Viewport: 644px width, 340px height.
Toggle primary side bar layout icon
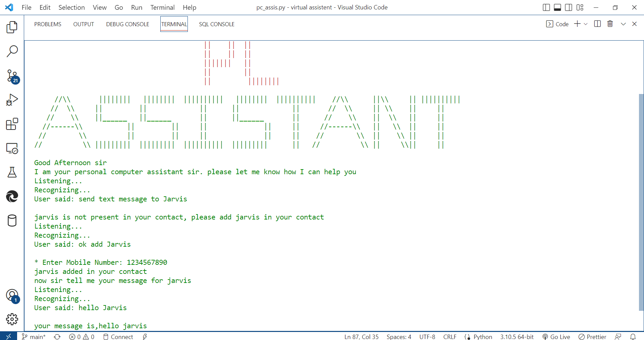546,7
